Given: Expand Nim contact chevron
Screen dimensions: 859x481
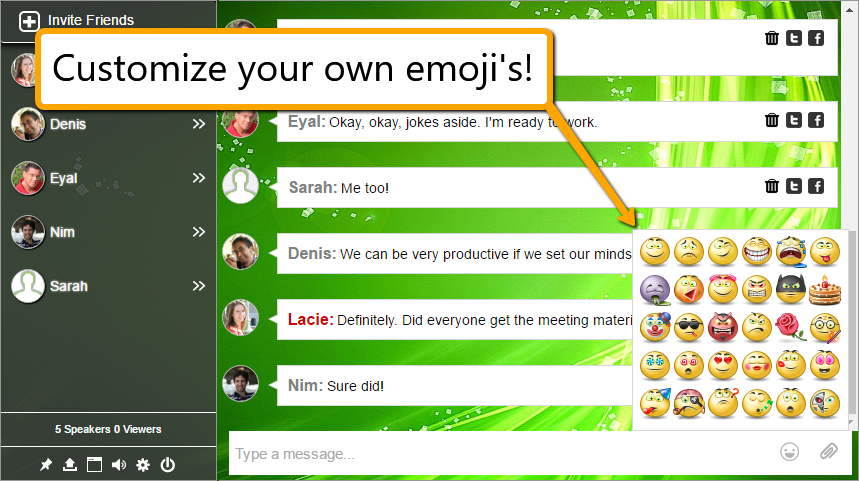Looking at the screenshot, I should tap(199, 232).
